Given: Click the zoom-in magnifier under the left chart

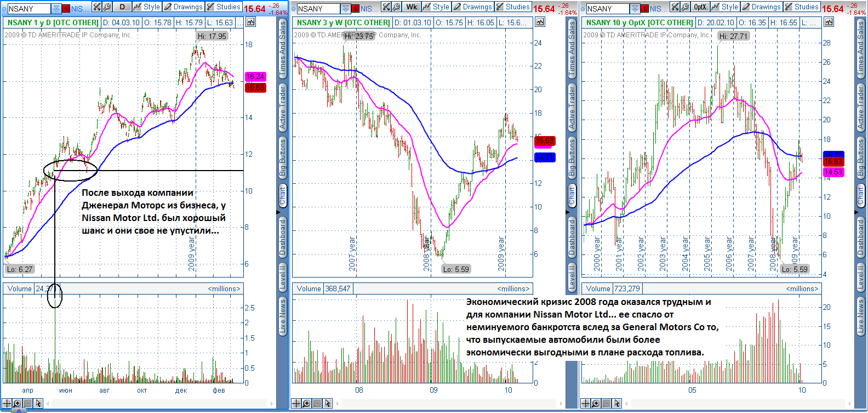Looking at the screenshot, I should pyautogui.click(x=18, y=403).
